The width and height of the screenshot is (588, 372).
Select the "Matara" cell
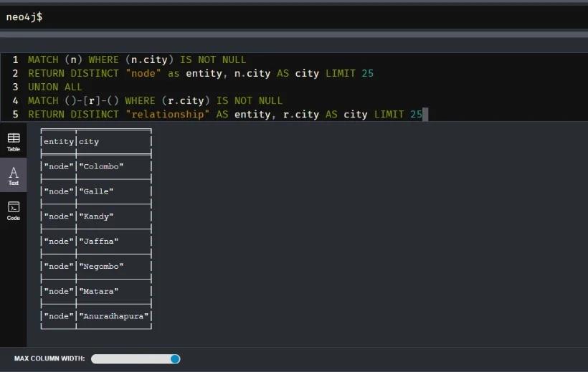[x=99, y=291]
